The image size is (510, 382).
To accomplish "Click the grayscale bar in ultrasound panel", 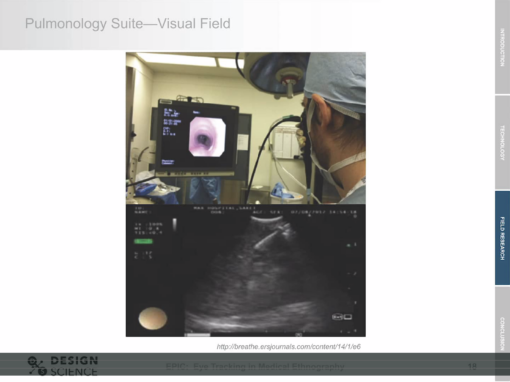I will coord(174,224).
